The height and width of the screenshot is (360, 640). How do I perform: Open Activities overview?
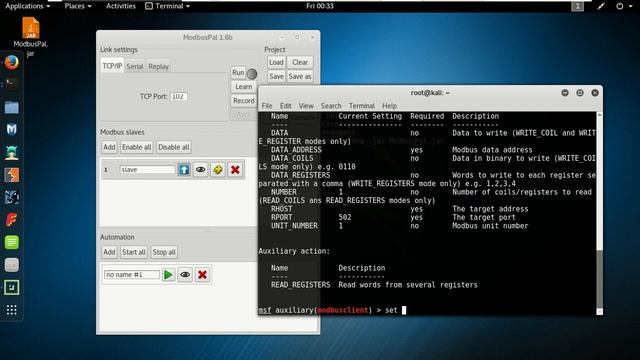(120, 6)
